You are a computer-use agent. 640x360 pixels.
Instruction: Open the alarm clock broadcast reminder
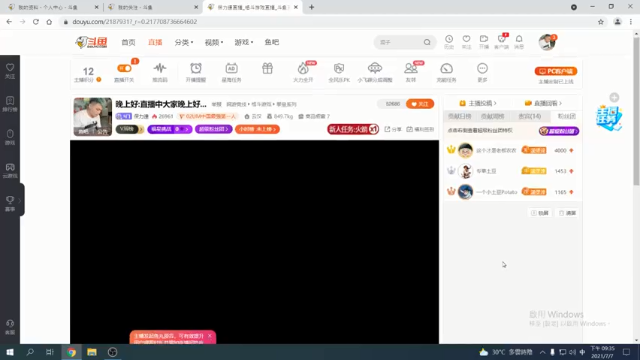tap(196, 68)
